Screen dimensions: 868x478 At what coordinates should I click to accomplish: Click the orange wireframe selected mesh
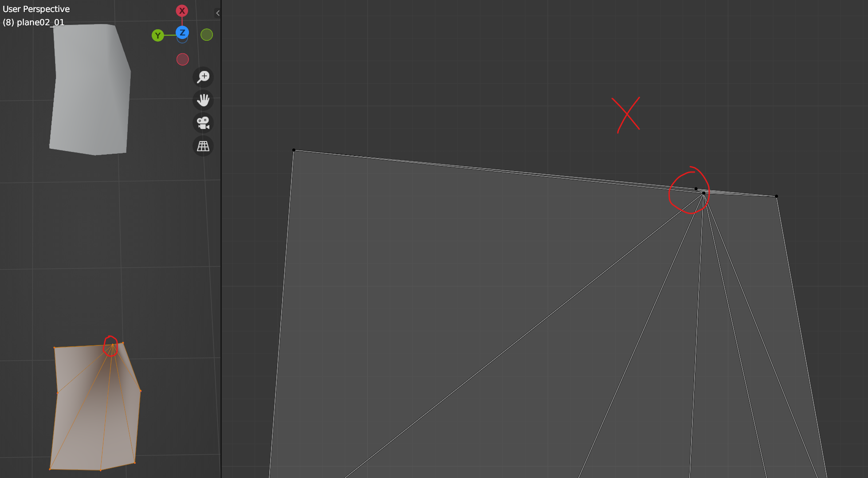pos(95,406)
